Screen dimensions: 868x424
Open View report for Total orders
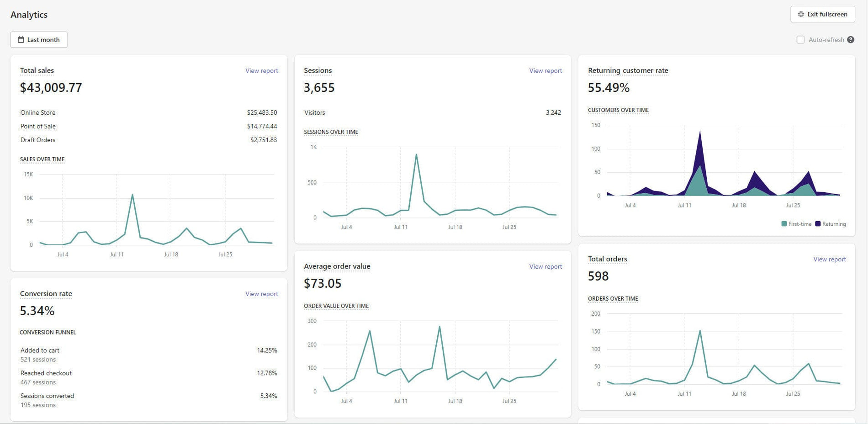coord(829,259)
